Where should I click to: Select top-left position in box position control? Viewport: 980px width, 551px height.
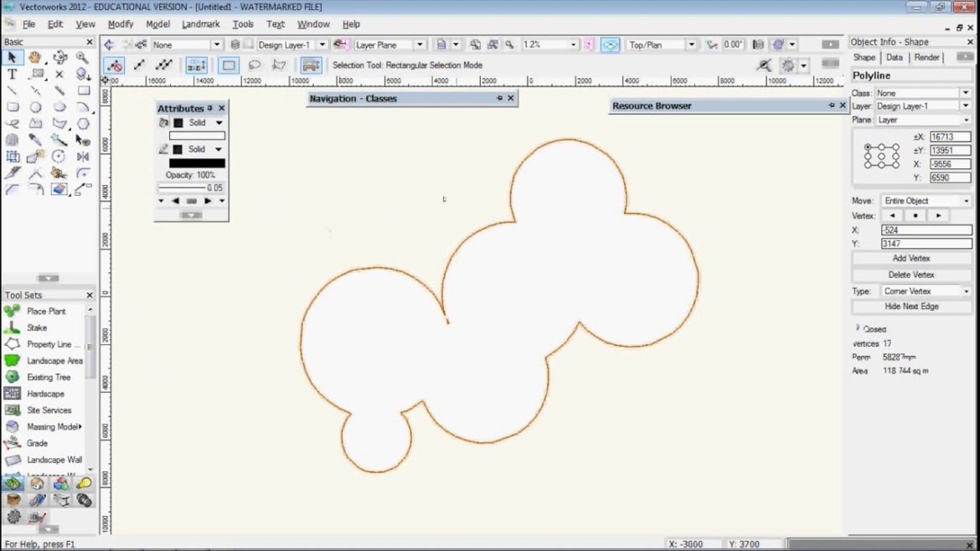(868, 147)
